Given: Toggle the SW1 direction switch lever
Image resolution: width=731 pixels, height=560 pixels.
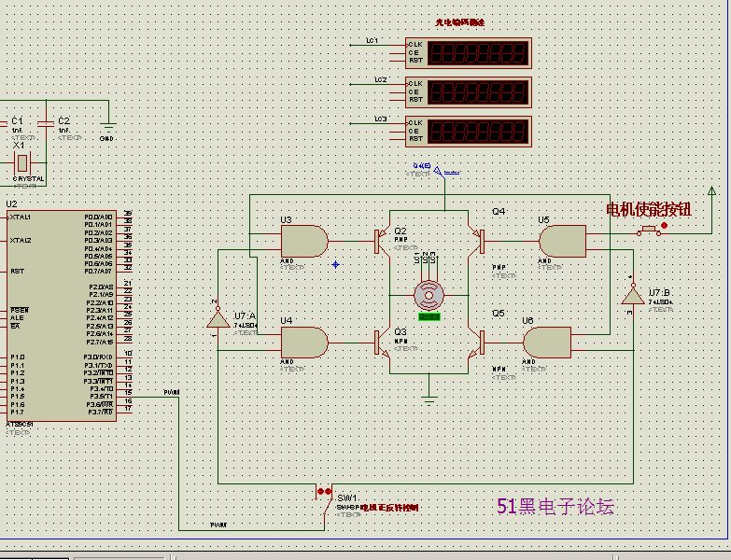Looking at the screenshot, I should pos(330,507).
